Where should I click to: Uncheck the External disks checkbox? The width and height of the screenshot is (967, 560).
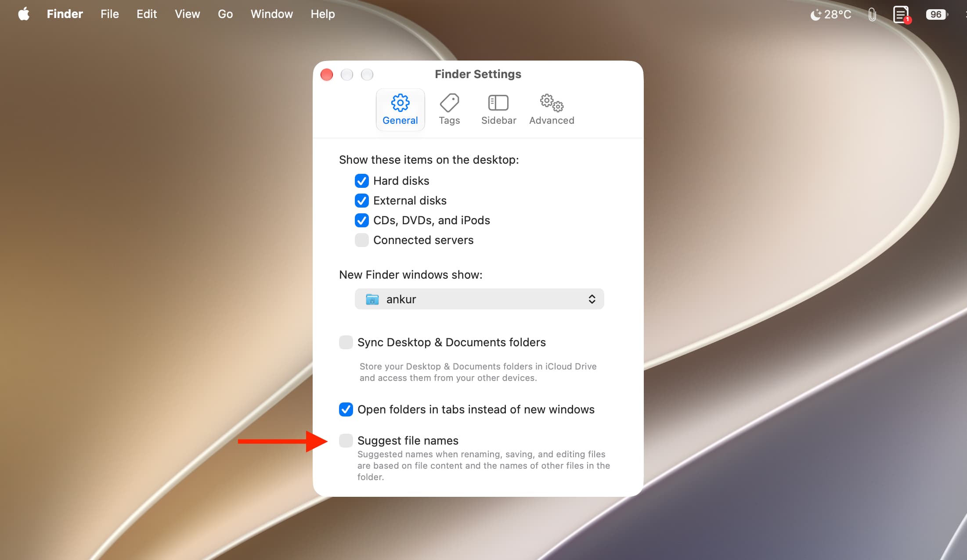pos(362,201)
